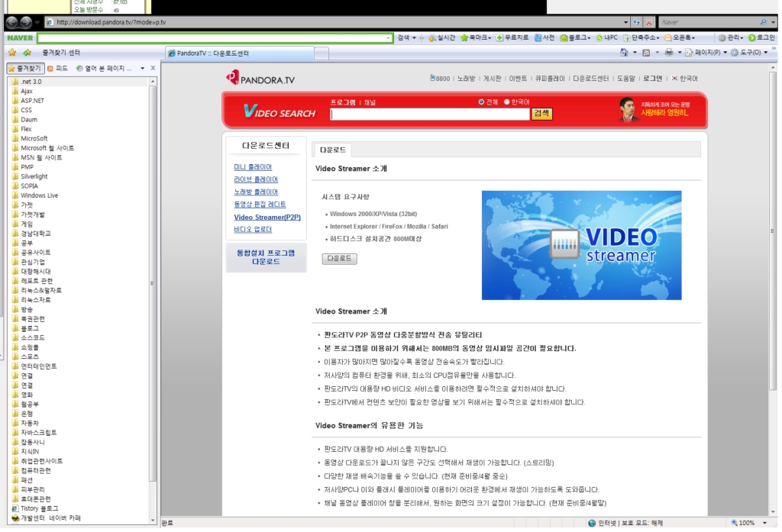Open the 사전 dictionary toolbar item
The height and width of the screenshot is (532, 782).
point(544,38)
